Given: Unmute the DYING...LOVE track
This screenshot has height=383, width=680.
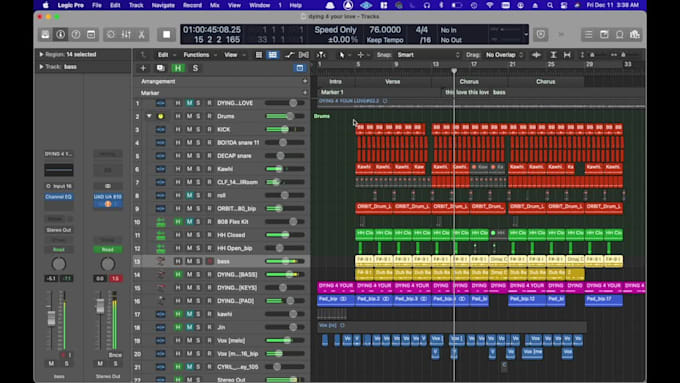Looking at the screenshot, I should pyautogui.click(x=190, y=103).
